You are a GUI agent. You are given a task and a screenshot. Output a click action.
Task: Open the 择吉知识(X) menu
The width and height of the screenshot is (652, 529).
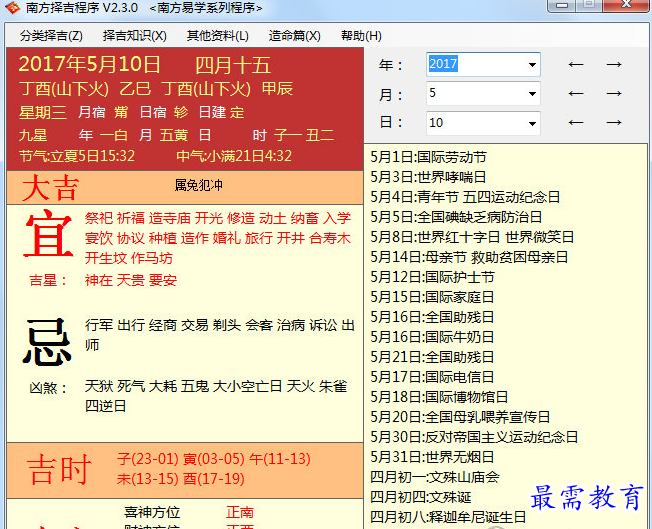click(135, 36)
